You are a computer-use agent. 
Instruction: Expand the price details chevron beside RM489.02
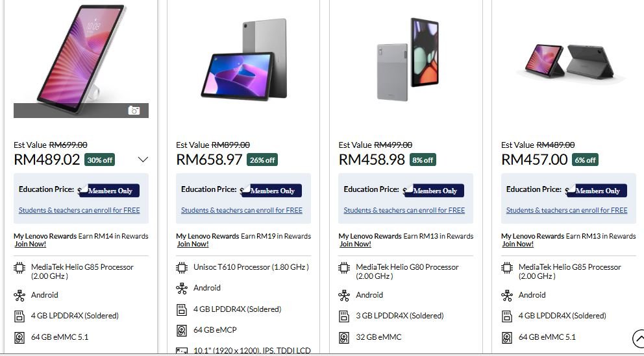143,160
